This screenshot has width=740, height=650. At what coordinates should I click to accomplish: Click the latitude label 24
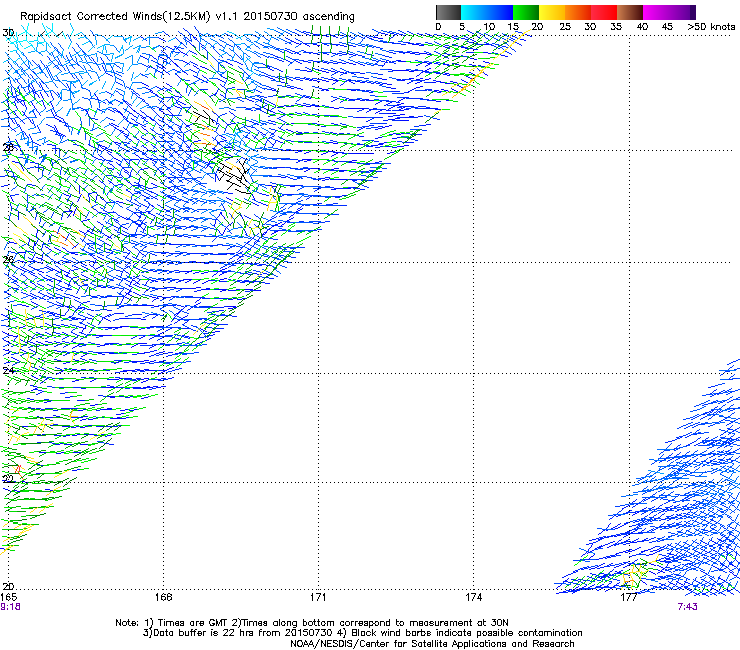8,371
